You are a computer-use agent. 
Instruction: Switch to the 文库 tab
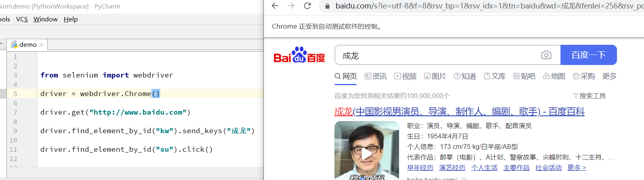pos(495,76)
